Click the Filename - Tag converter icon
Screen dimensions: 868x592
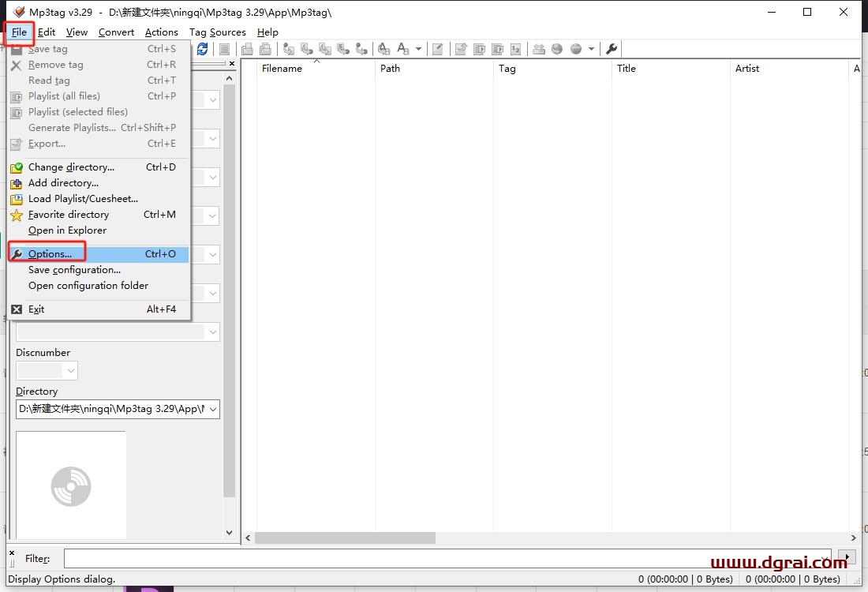point(307,49)
